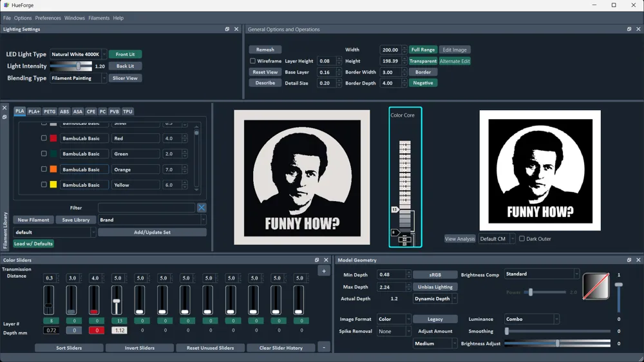Select the Orange filament color swatch

tap(53, 169)
